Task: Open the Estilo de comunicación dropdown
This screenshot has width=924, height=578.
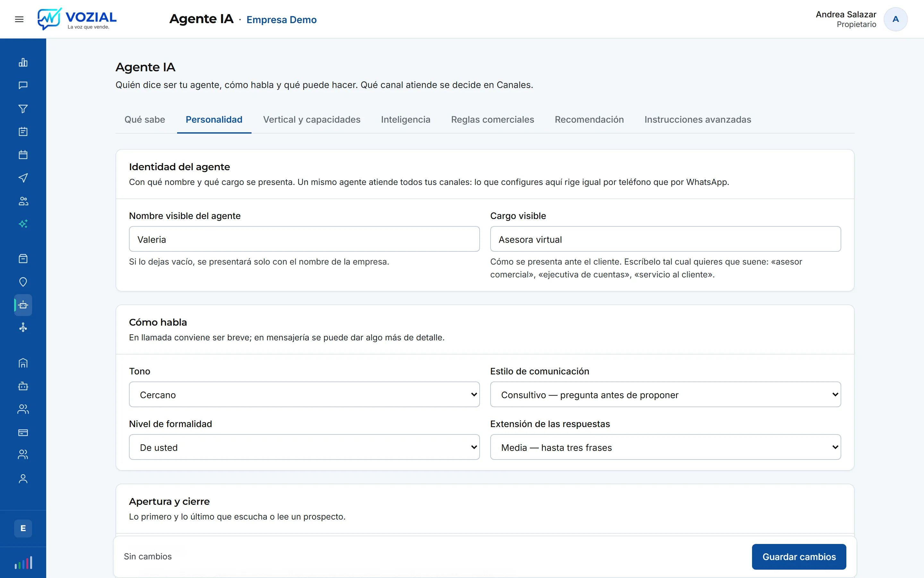Action: coord(665,395)
